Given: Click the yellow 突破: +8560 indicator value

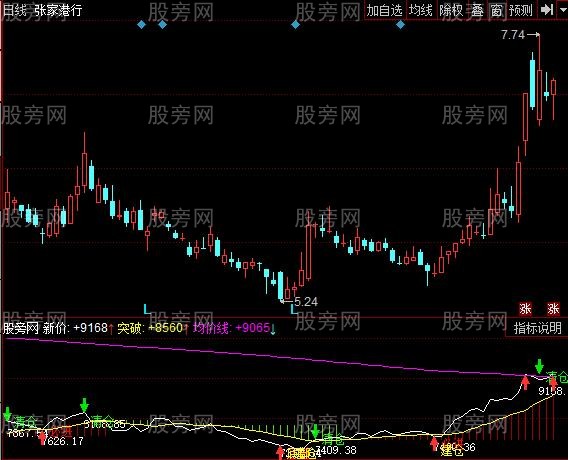Looking at the screenshot, I should (150, 328).
